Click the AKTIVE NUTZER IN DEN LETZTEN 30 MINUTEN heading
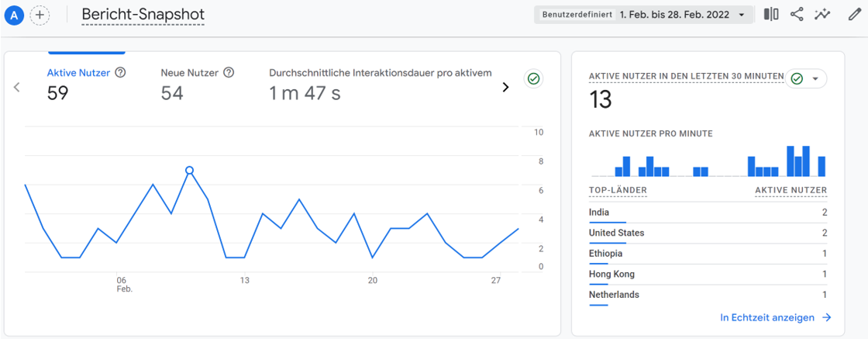Viewport: 868px width, 339px height. [x=687, y=76]
